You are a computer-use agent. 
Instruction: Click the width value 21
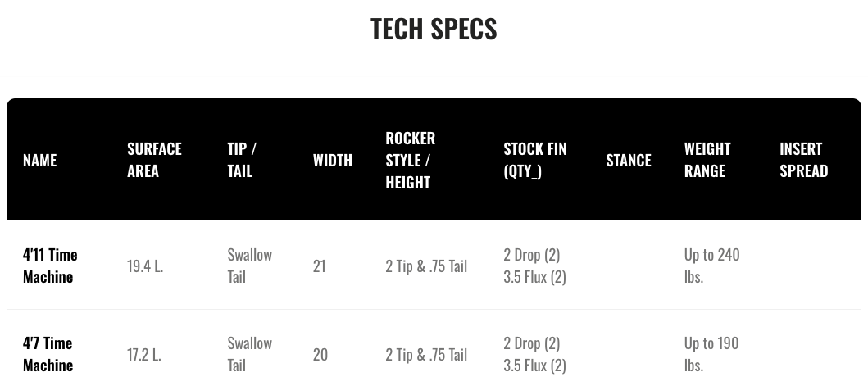pos(320,266)
